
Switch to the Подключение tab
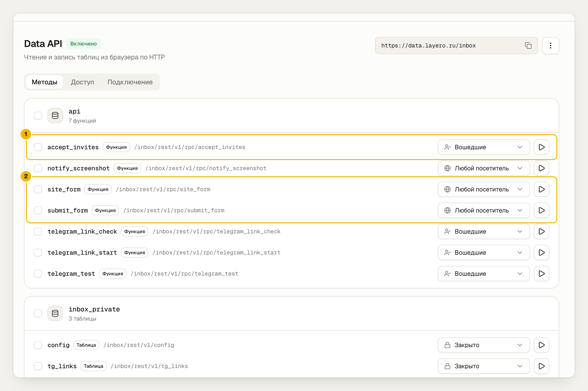130,82
